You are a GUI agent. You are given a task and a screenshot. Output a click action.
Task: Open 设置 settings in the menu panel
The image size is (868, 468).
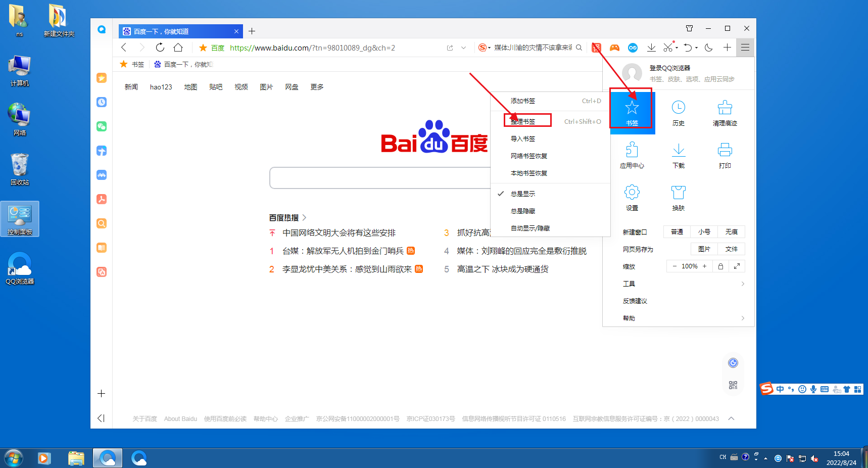pos(632,198)
